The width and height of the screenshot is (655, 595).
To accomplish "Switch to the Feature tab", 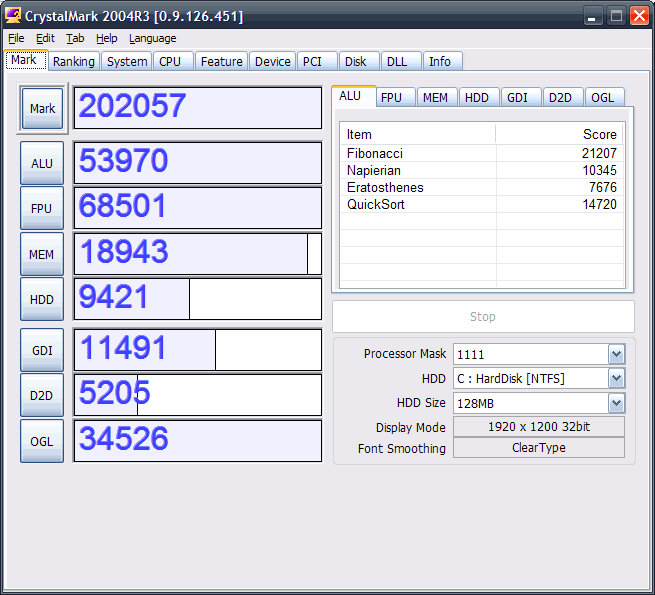I will click(221, 61).
